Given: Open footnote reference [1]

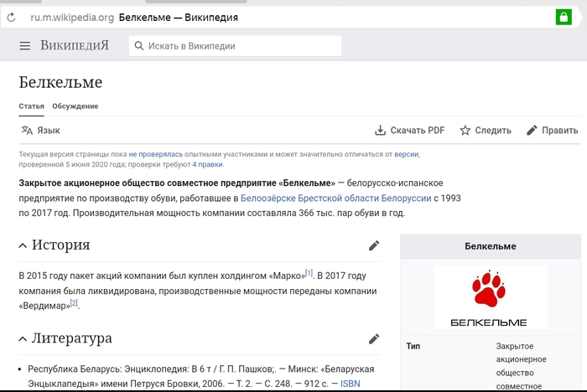Looking at the screenshot, I should click(x=309, y=273).
